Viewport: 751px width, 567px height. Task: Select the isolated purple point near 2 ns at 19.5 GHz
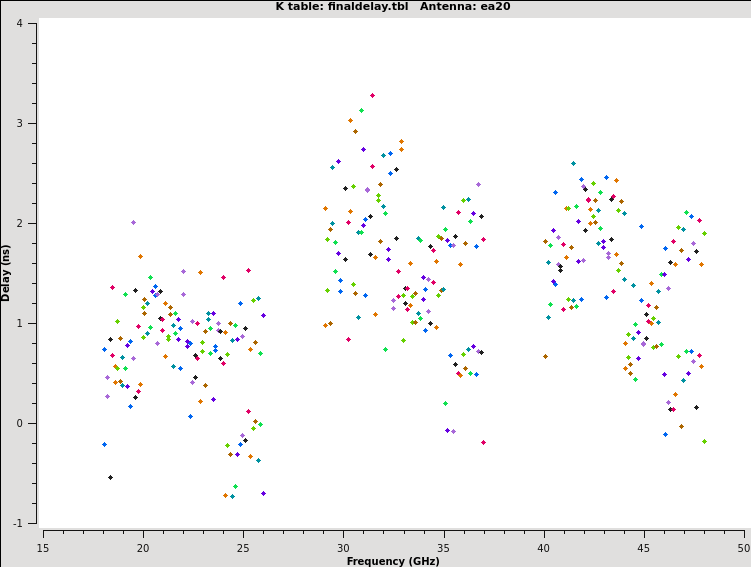click(133, 223)
